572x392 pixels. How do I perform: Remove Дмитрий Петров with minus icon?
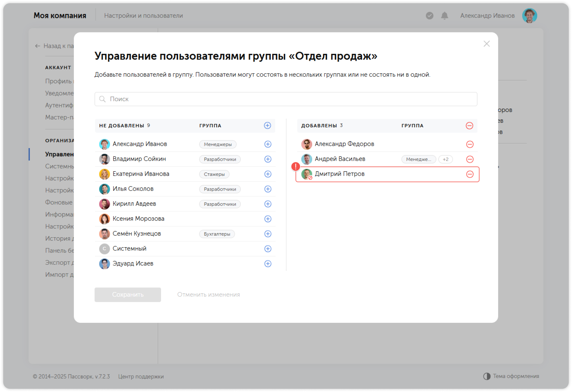click(x=470, y=174)
